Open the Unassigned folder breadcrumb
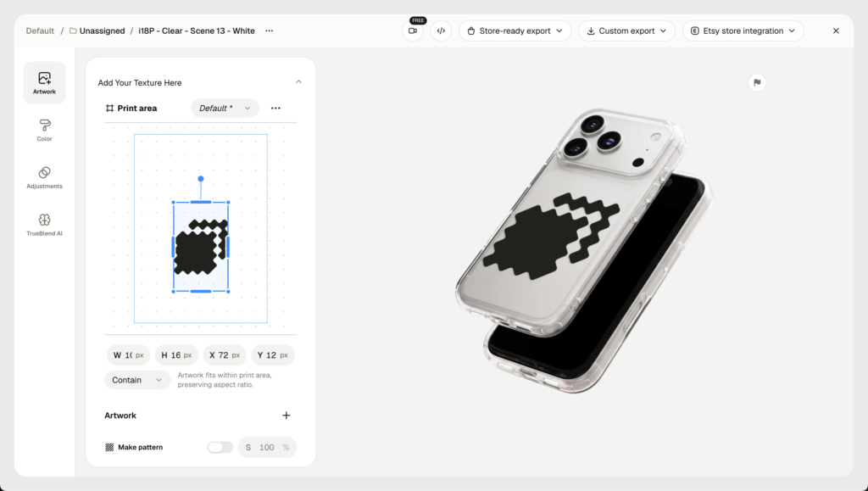 pos(97,31)
